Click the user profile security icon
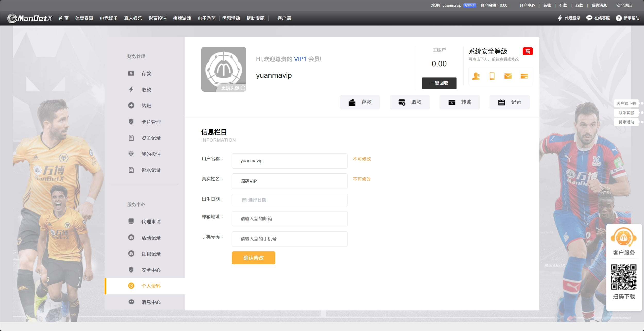Viewport: 644px width, 331px height. pyautogui.click(x=476, y=76)
